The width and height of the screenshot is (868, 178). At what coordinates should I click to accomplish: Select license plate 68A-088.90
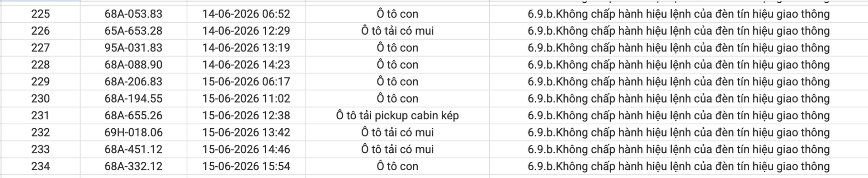point(133,65)
